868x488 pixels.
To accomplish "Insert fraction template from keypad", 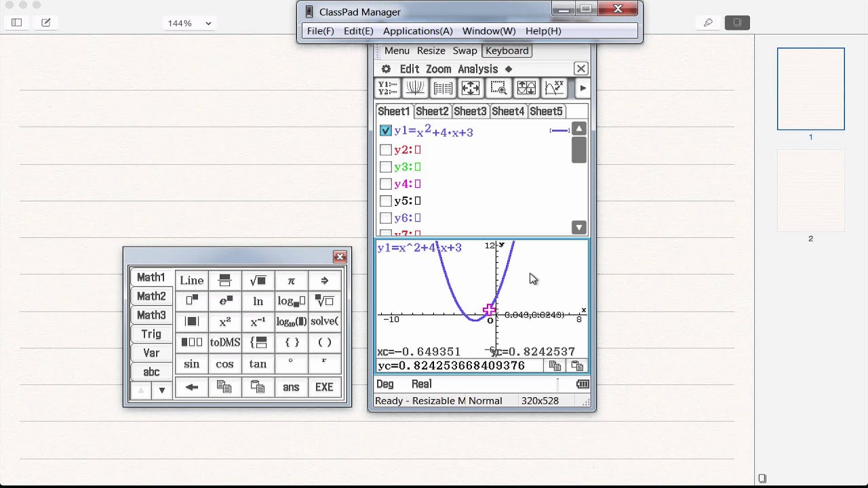I will [x=224, y=281].
